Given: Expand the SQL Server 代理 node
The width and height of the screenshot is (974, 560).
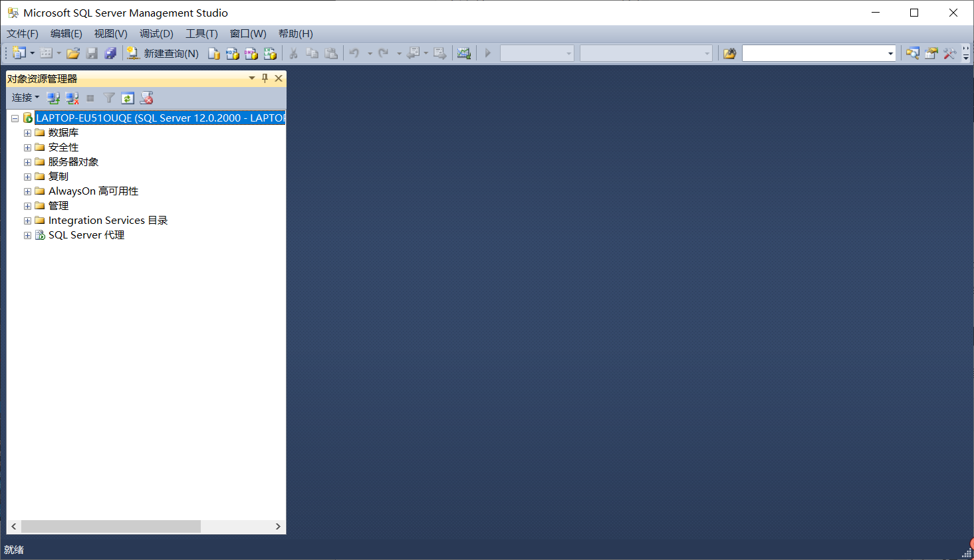Looking at the screenshot, I should click(27, 235).
